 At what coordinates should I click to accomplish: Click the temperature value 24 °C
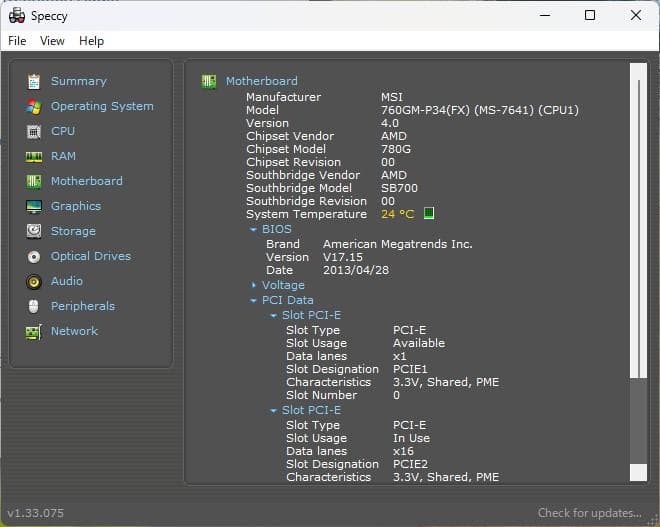pyautogui.click(x=397, y=214)
